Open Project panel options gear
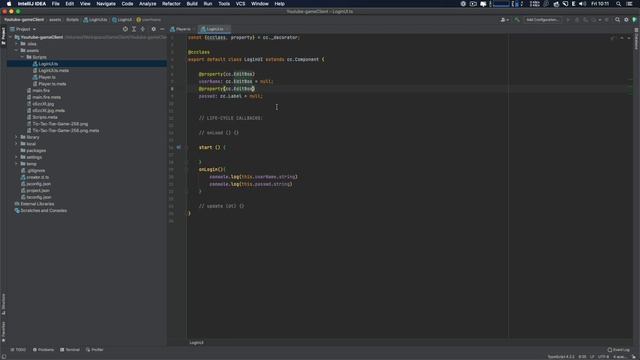Viewport: 640px width, 360px height. click(153, 29)
